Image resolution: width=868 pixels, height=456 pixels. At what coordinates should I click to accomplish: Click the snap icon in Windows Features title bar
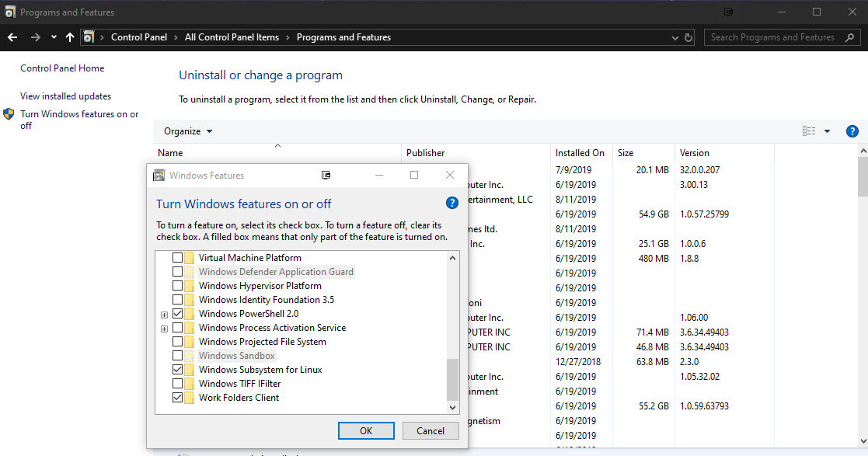point(326,175)
